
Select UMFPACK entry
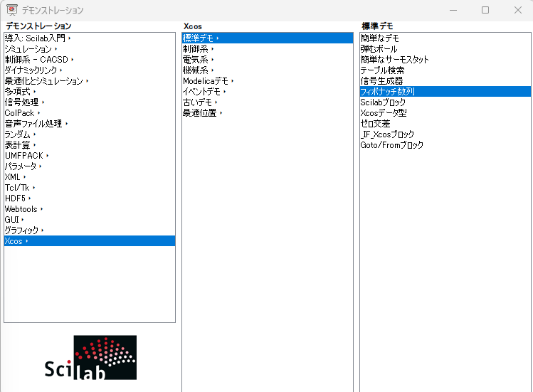click(x=90, y=156)
